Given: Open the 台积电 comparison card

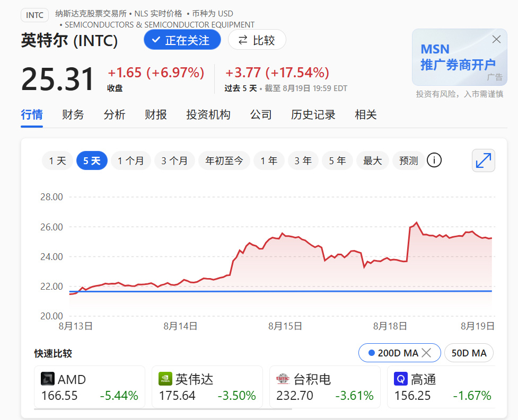Looking at the screenshot, I should coord(324,387).
